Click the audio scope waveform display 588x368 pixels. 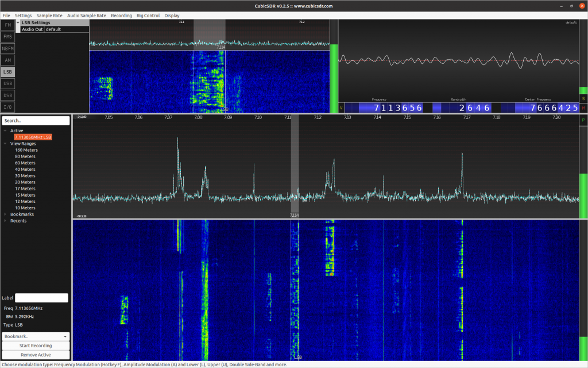tap(458, 61)
